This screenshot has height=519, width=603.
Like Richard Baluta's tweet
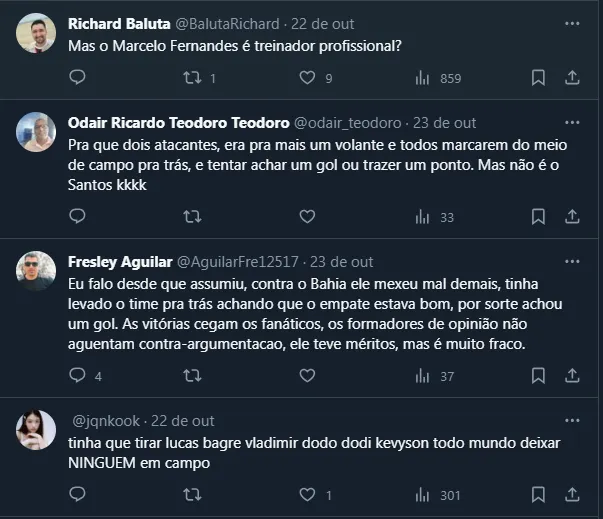point(307,77)
